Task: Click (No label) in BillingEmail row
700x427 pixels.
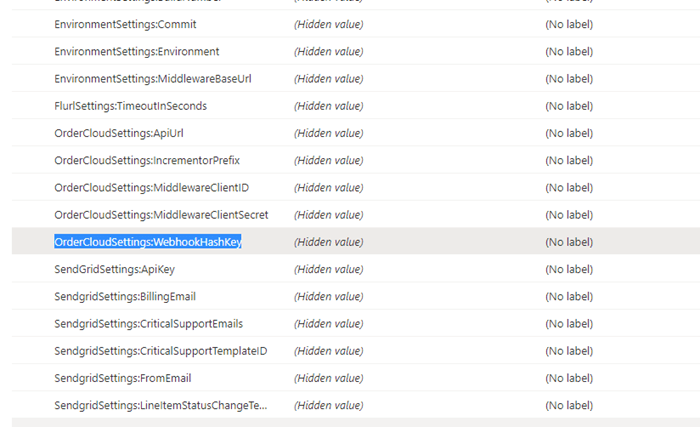Action: pos(569,297)
